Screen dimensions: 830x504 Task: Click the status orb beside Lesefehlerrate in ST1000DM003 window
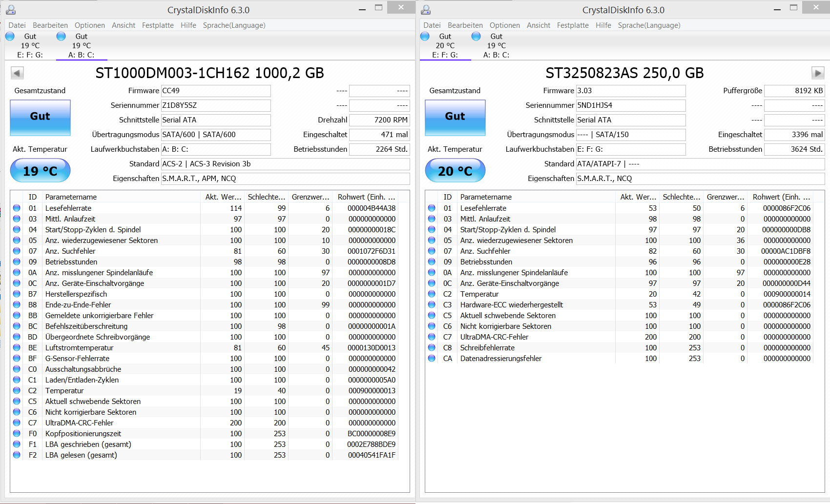[x=17, y=208]
